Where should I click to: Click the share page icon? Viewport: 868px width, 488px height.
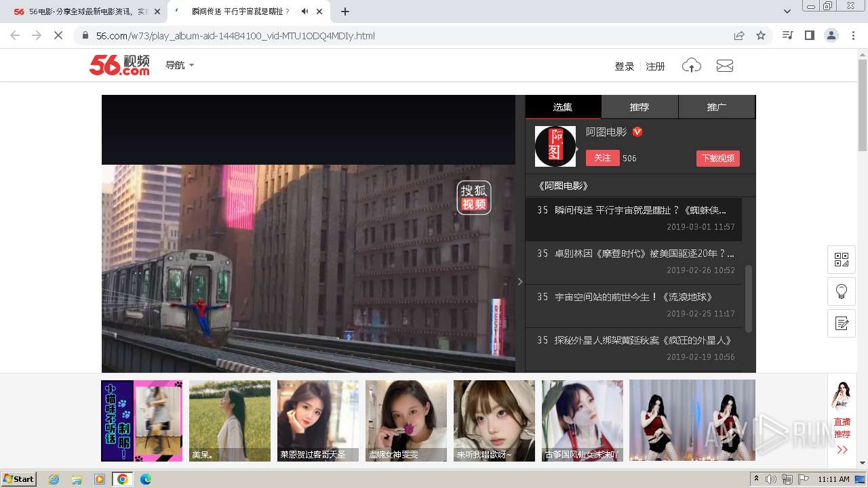click(x=739, y=35)
